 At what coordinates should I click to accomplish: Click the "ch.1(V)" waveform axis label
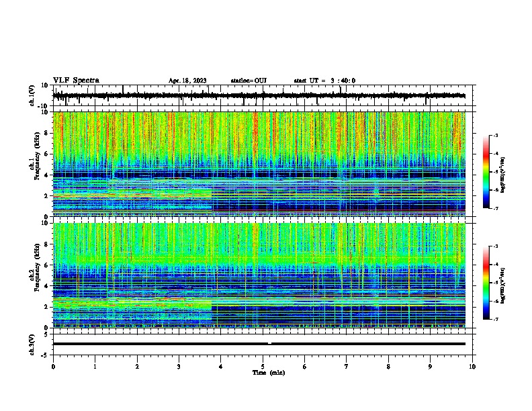[x=32, y=95]
